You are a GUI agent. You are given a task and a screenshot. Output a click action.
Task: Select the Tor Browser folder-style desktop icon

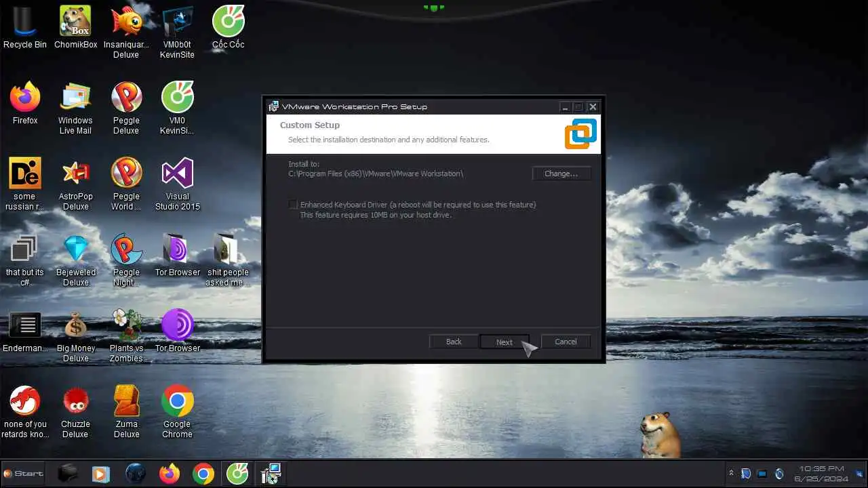(x=177, y=256)
